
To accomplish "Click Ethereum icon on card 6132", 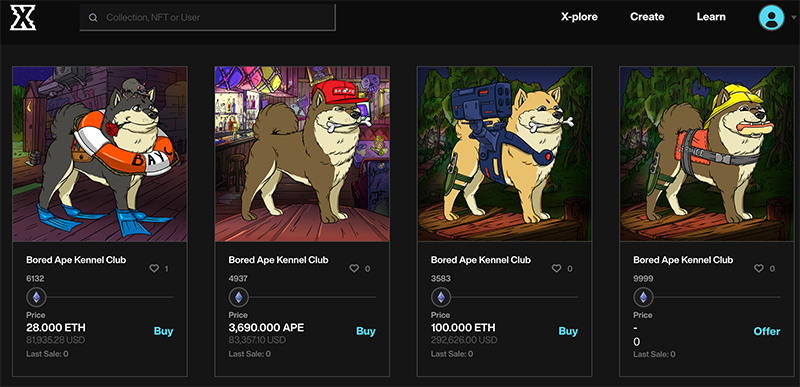I will tap(36, 297).
